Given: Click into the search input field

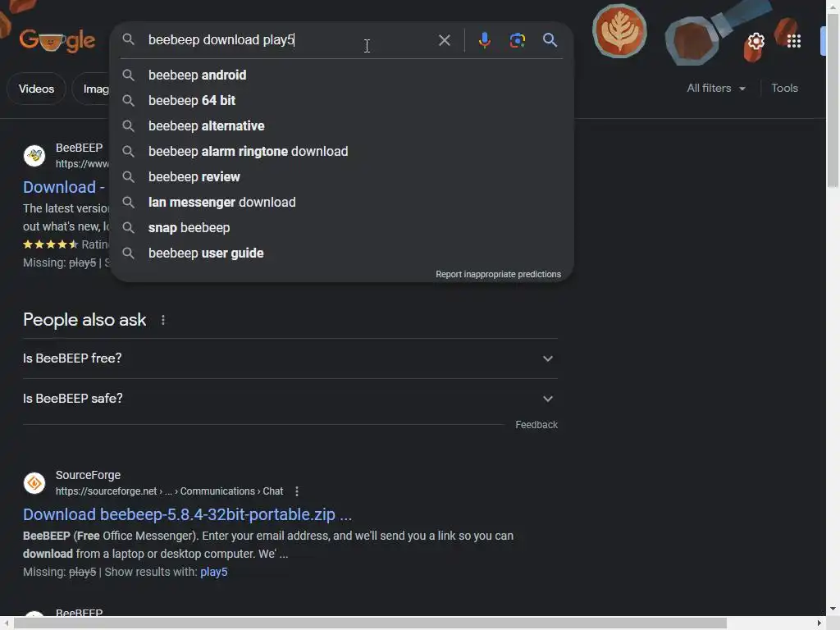Looking at the screenshot, I should coord(290,39).
